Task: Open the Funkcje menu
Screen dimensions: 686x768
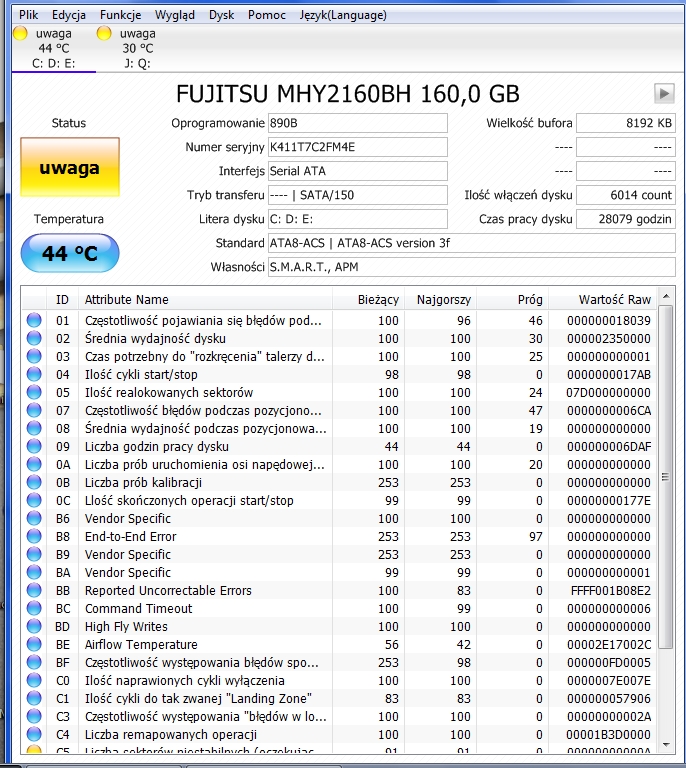Action: (x=120, y=15)
